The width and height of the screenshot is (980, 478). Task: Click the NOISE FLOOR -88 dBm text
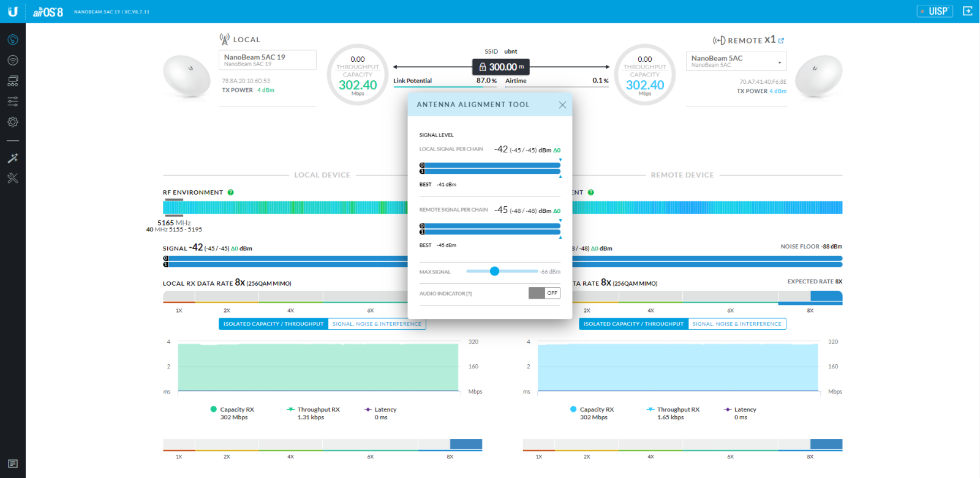point(811,247)
